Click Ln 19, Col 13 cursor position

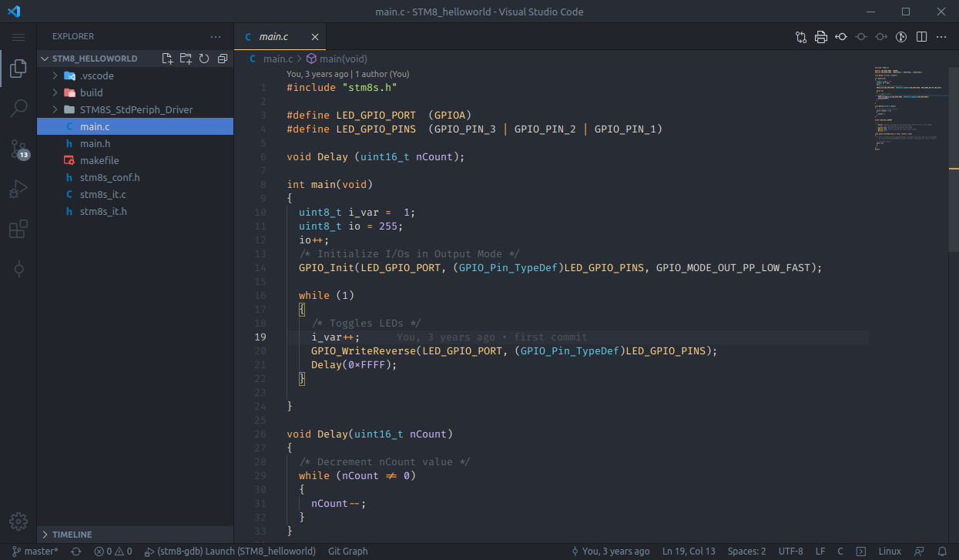689,551
